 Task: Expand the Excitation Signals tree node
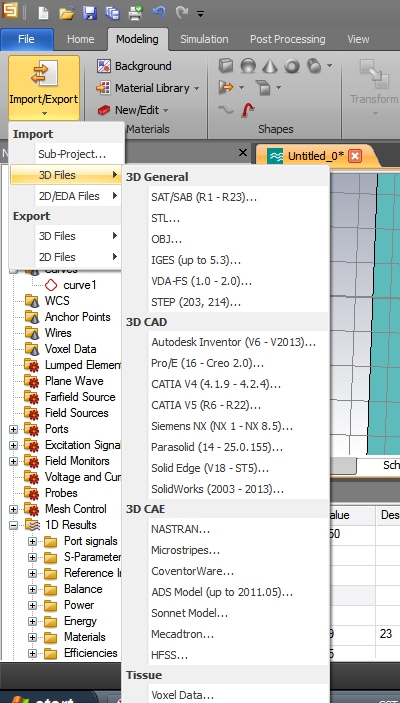tap(13, 445)
